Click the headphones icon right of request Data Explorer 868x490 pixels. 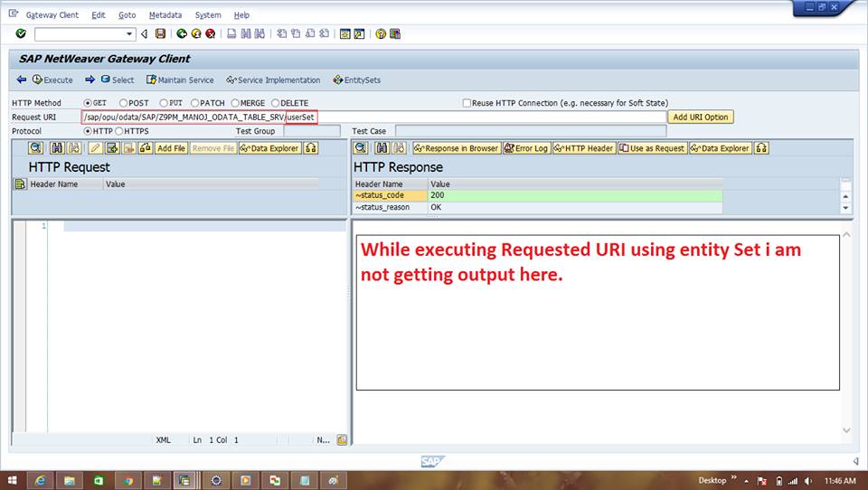coord(311,148)
